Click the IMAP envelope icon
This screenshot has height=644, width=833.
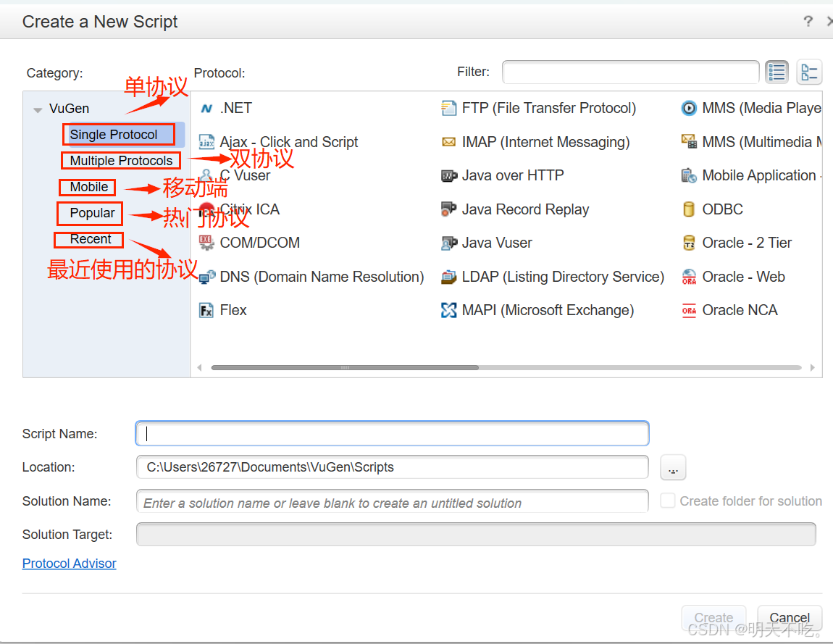coord(449,142)
